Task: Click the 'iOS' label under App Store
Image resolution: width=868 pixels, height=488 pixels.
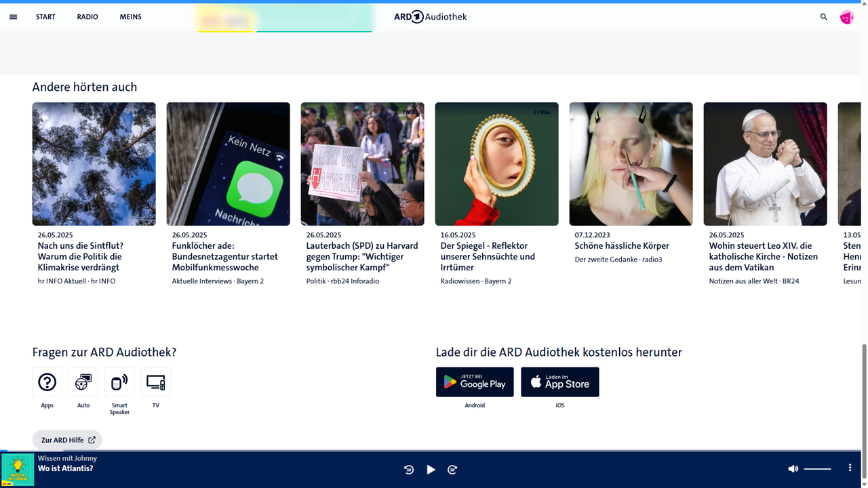Action: pos(560,405)
